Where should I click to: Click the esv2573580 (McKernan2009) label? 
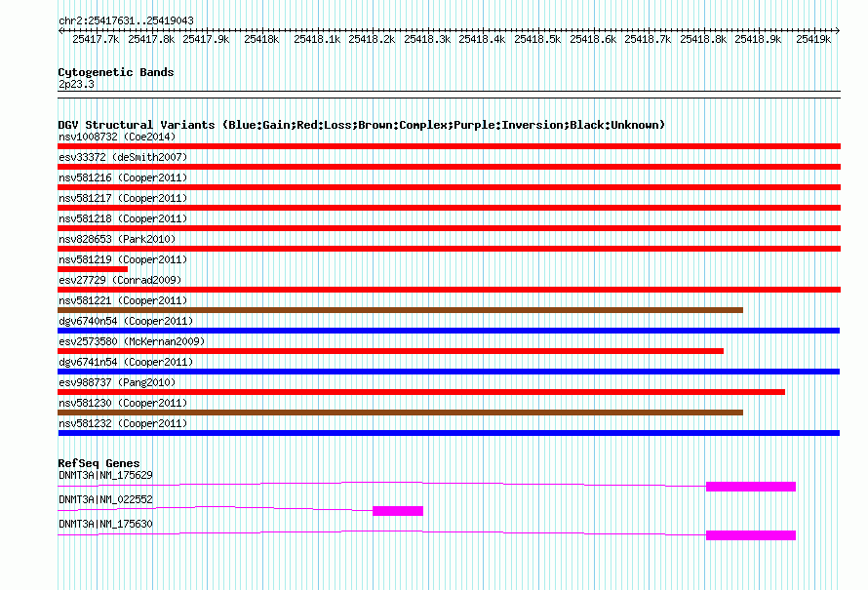coord(132,341)
